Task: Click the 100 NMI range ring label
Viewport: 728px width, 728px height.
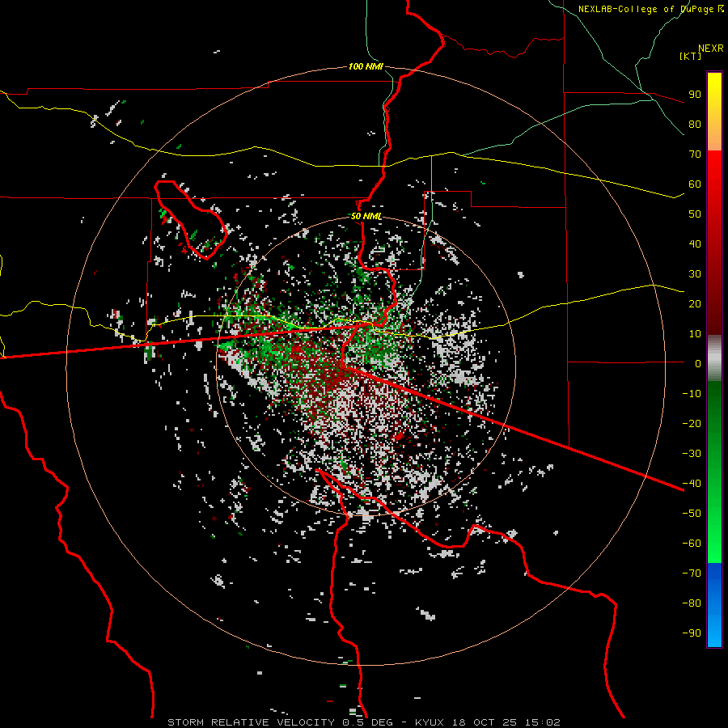Action: coord(366,67)
